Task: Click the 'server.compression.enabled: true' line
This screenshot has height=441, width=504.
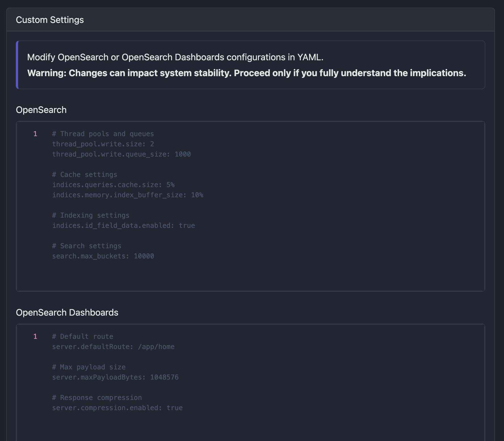Action: 117,408
